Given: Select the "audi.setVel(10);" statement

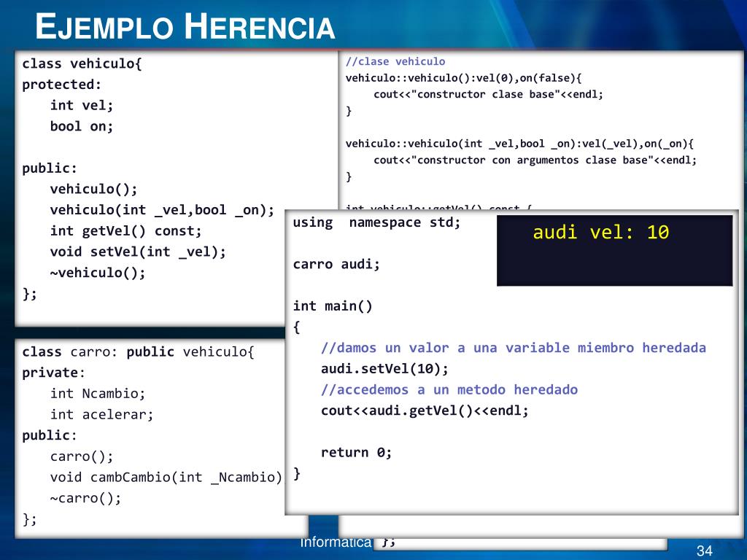Looking at the screenshot, I should [x=384, y=369].
